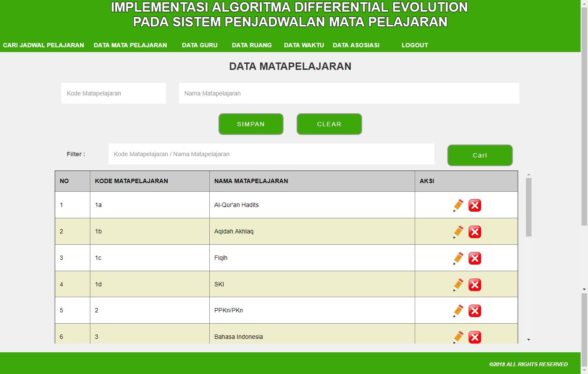Viewport: 588px width, 374px height.
Task: Click the Cari search button
Action: point(480,155)
